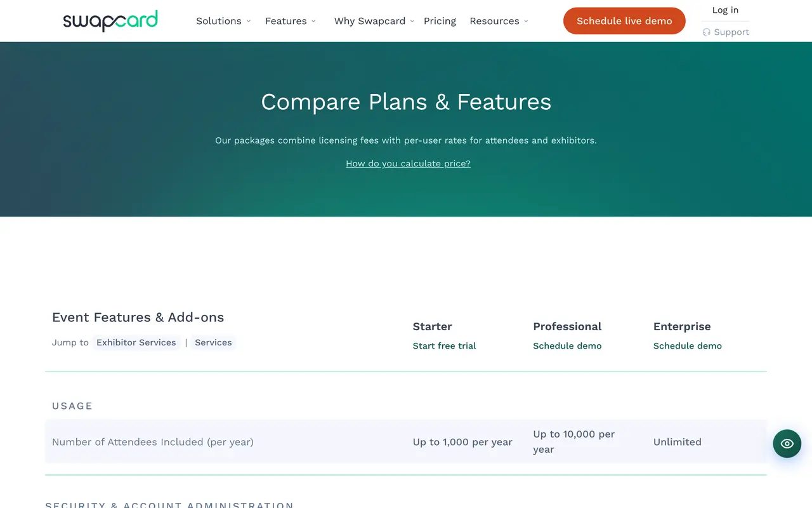Toggle the floating eye visibility button

[x=787, y=444]
